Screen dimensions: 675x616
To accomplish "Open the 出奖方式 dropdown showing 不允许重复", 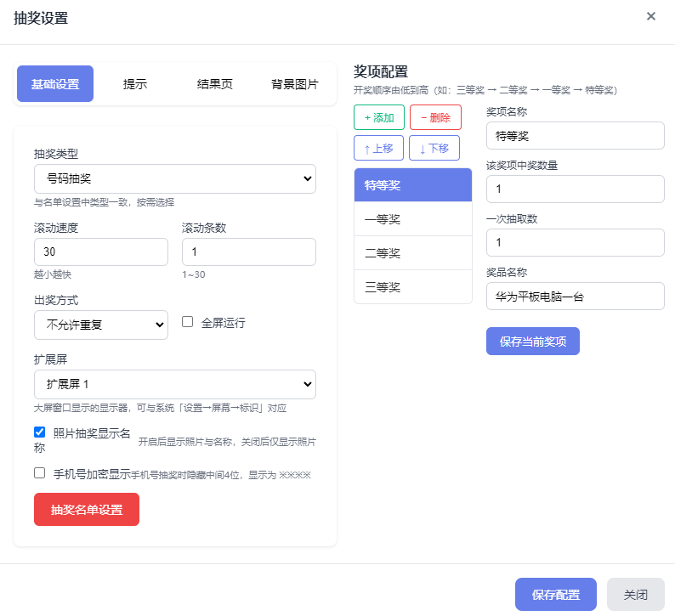I will pos(101,325).
